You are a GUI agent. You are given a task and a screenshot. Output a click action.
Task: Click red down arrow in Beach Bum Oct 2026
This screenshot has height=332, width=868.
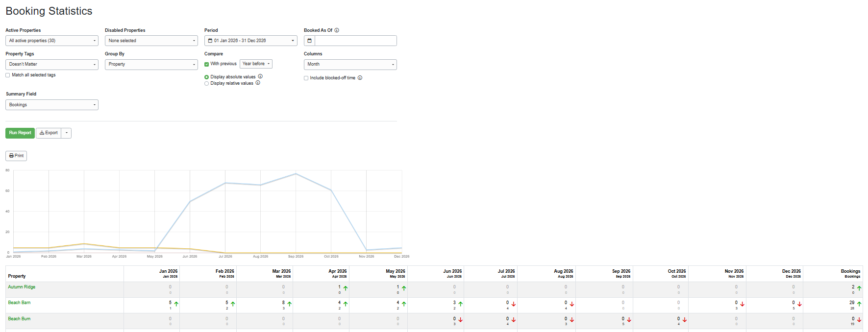coord(685,320)
